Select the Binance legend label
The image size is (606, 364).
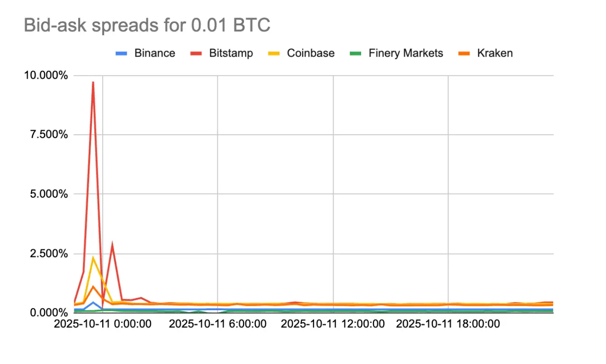(x=154, y=53)
